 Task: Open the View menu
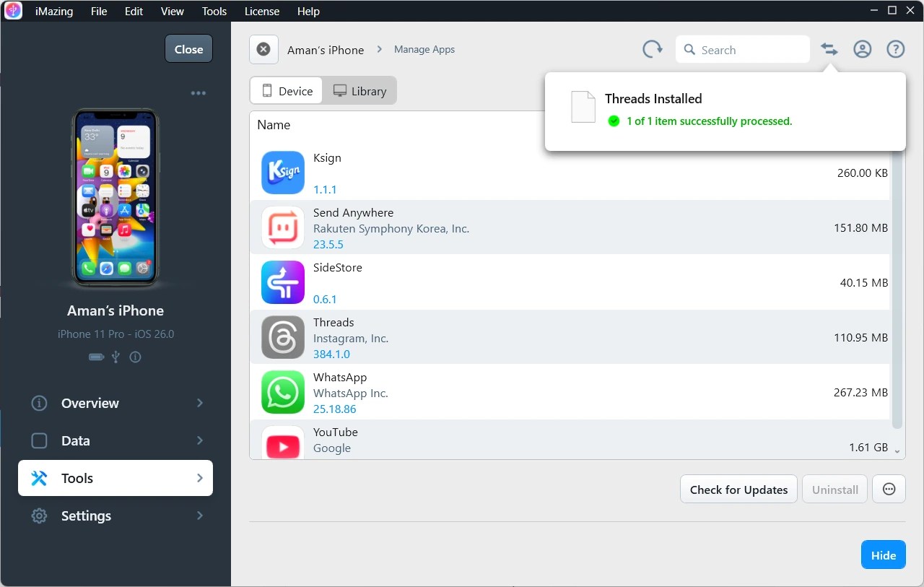173,12
